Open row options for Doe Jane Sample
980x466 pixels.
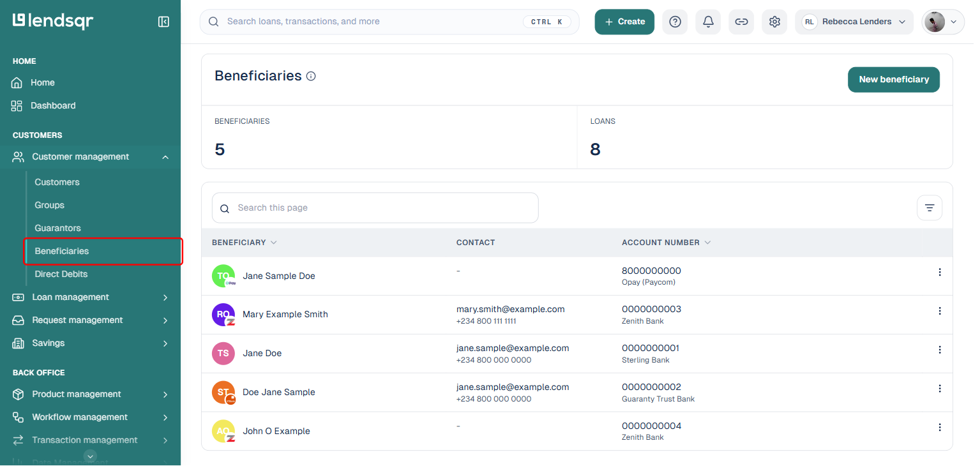point(939,388)
